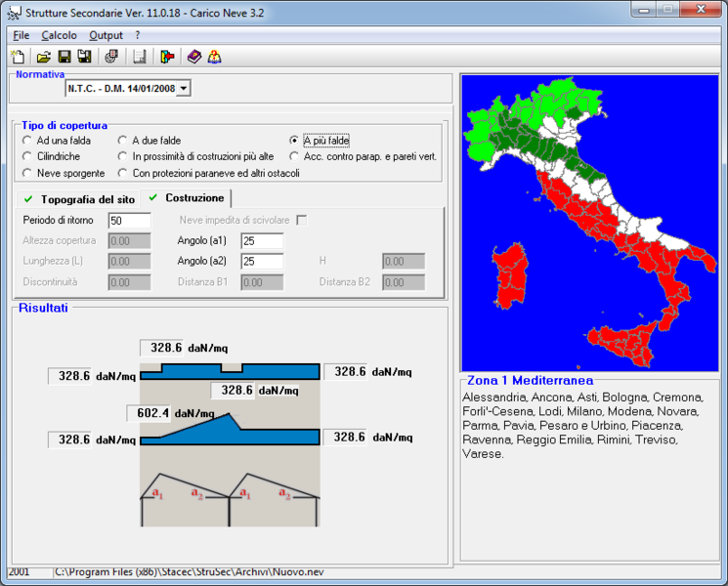Click the status bar file path Nuovo.nev

[189, 572]
